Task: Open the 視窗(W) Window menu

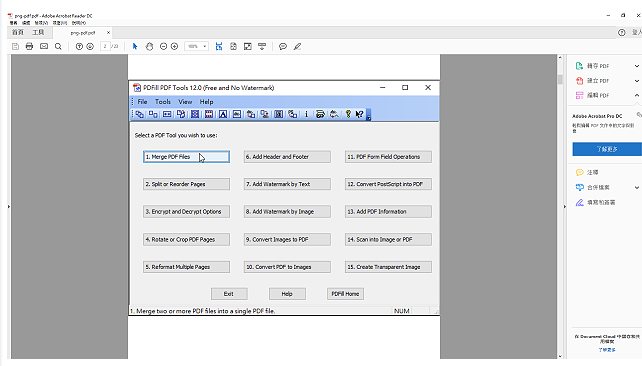Action: click(60, 23)
